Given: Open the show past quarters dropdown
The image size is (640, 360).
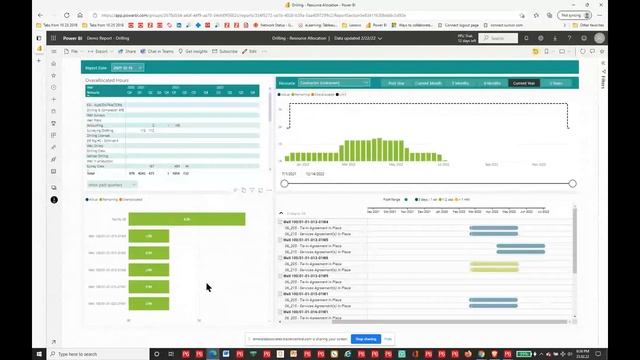Looking at the screenshot, I should pyautogui.click(x=112, y=185).
